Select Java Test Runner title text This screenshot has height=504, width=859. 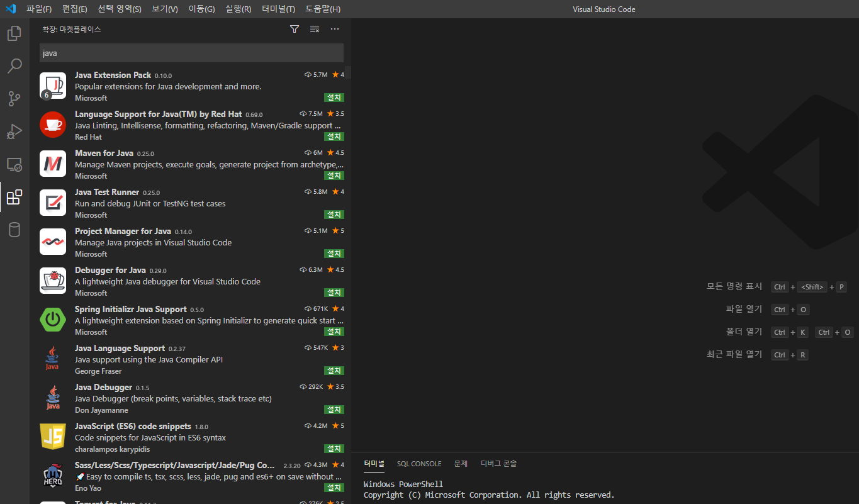click(107, 192)
